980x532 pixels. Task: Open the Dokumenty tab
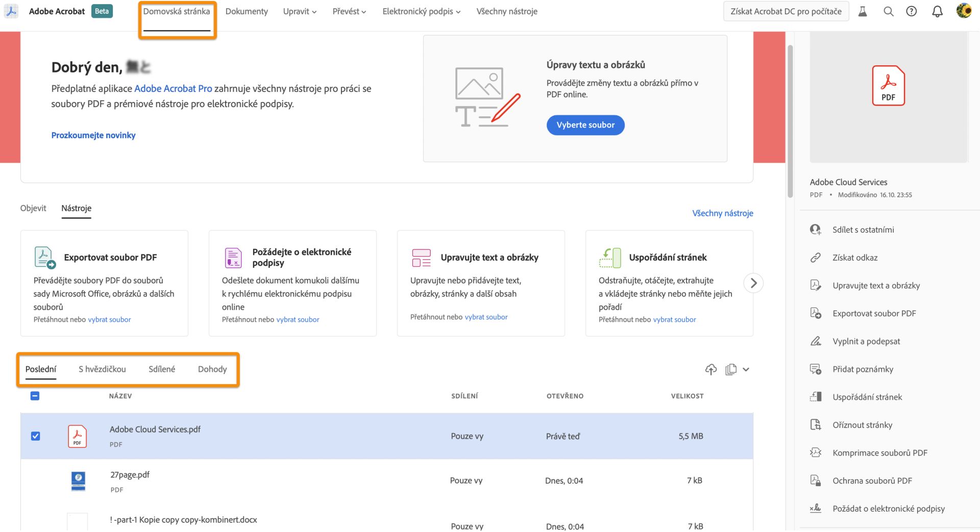click(247, 11)
